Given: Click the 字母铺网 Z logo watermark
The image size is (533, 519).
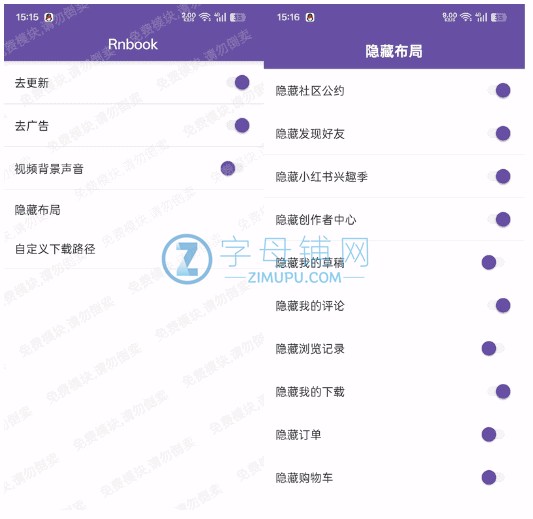Looking at the screenshot, I should (187, 259).
